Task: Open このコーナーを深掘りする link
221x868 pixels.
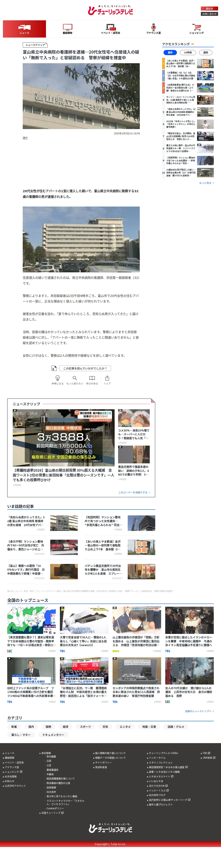Action: pos(134,492)
